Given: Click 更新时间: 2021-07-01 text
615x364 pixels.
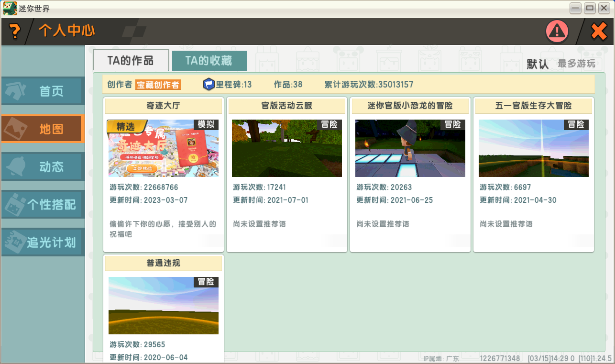Looking at the screenshot, I should pos(271,200).
